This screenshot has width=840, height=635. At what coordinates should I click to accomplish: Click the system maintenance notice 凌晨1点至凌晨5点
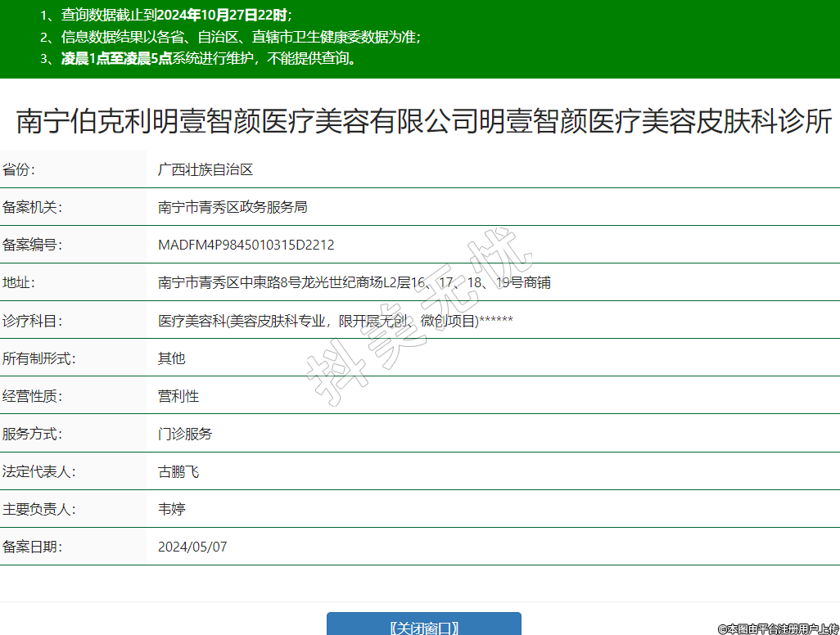point(116,58)
